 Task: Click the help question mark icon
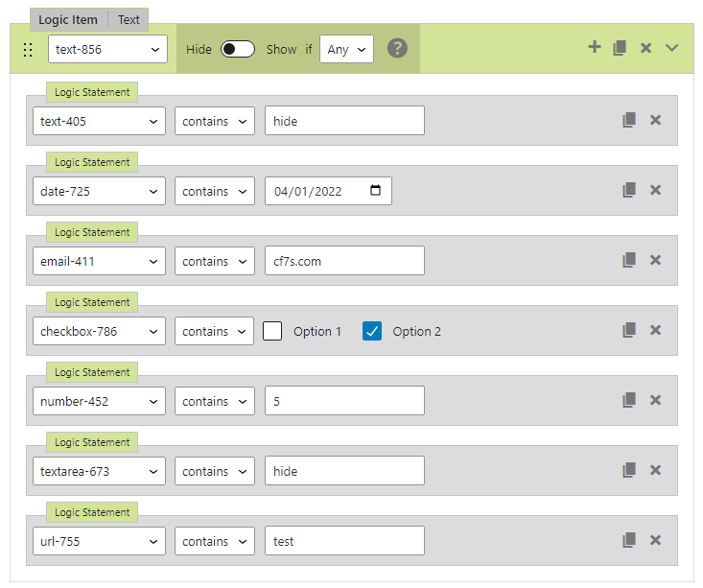[x=397, y=49]
